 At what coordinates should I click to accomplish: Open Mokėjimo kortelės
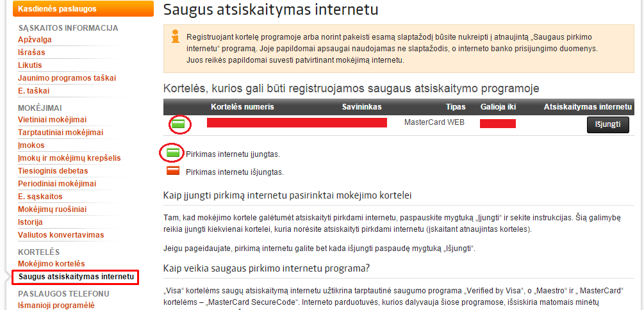pyautogui.click(x=51, y=264)
